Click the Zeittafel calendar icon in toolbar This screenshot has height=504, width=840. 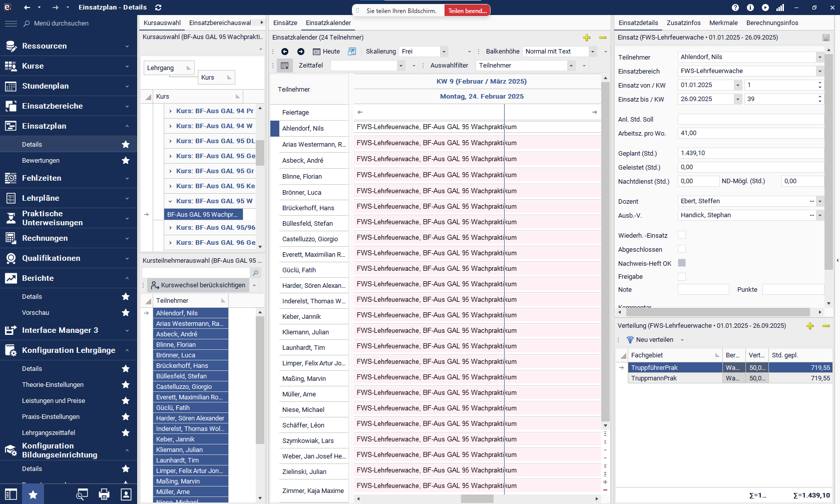(x=284, y=66)
